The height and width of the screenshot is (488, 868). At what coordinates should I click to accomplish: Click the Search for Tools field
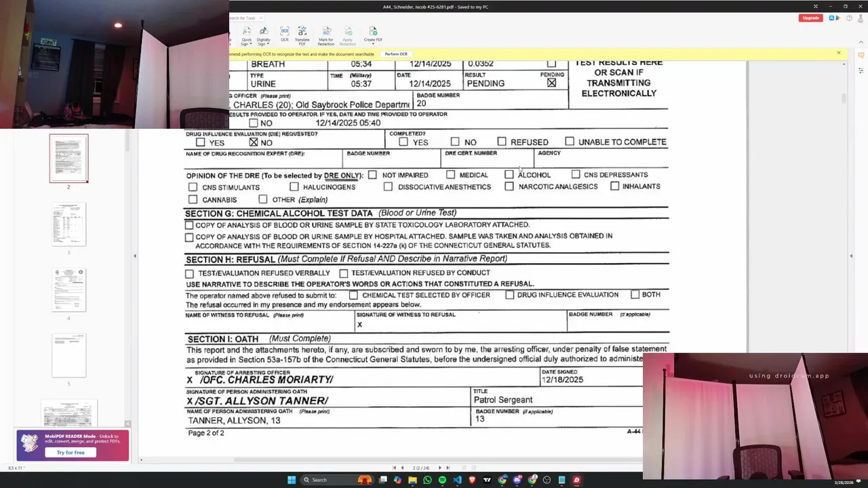tap(244, 18)
